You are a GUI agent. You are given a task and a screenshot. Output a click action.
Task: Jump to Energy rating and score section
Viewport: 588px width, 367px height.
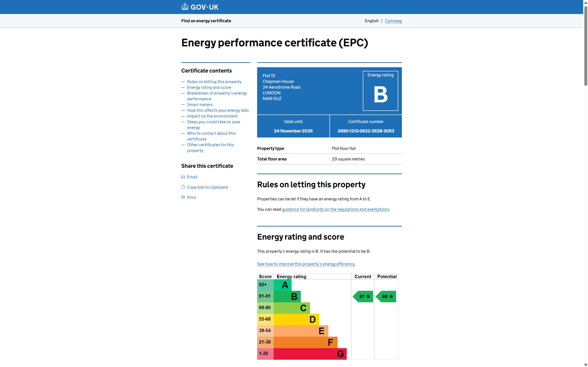click(209, 87)
